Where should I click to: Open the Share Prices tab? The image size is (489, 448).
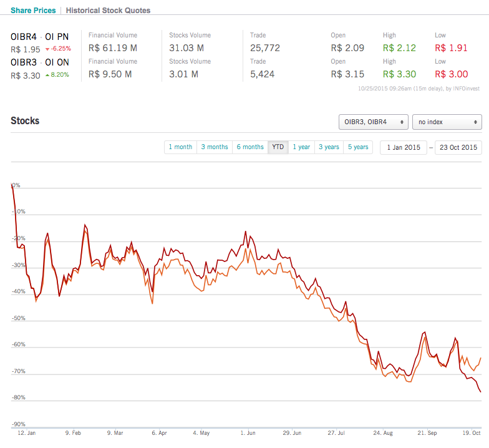tap(33, 11)
